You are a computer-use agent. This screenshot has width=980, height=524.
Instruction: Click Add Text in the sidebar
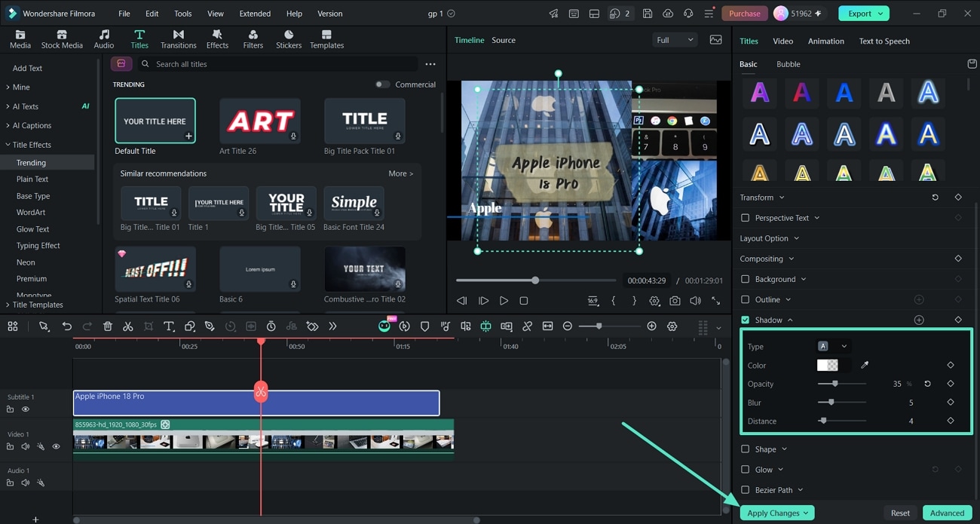[28, 68]
